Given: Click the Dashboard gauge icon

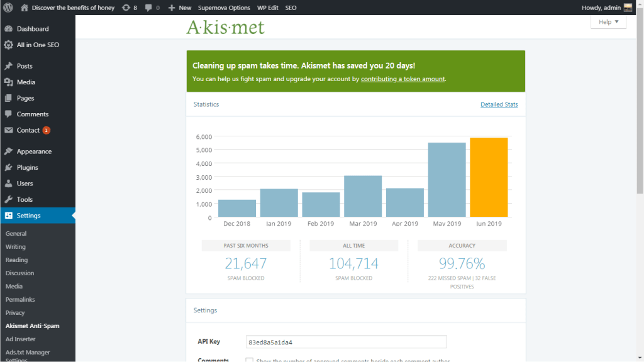Looking at the screenshot, I should (8, 29).
